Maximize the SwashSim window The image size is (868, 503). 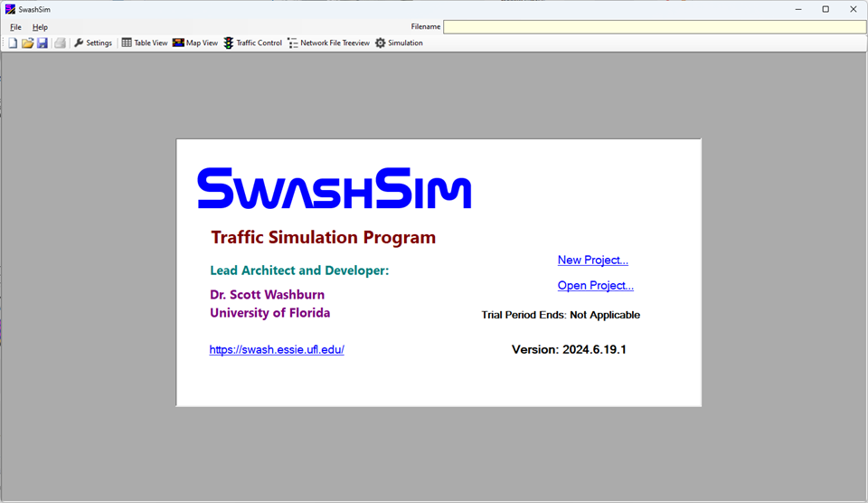826,9
